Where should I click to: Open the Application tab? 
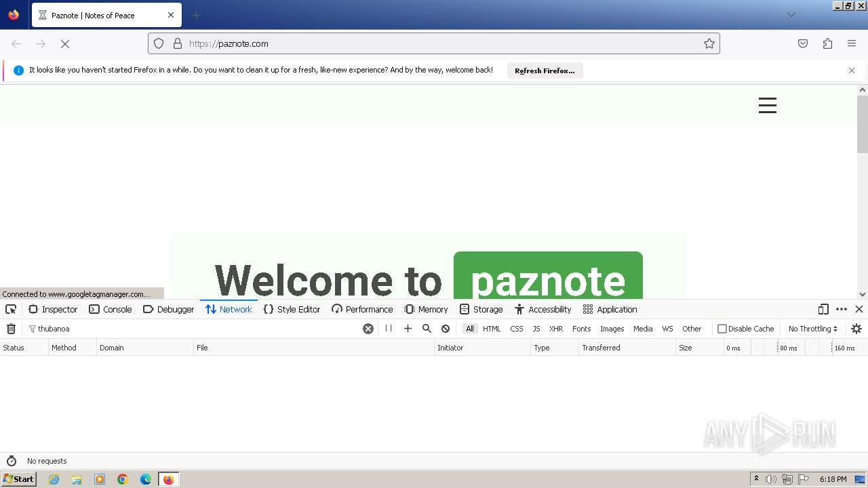tap(610, 309)
